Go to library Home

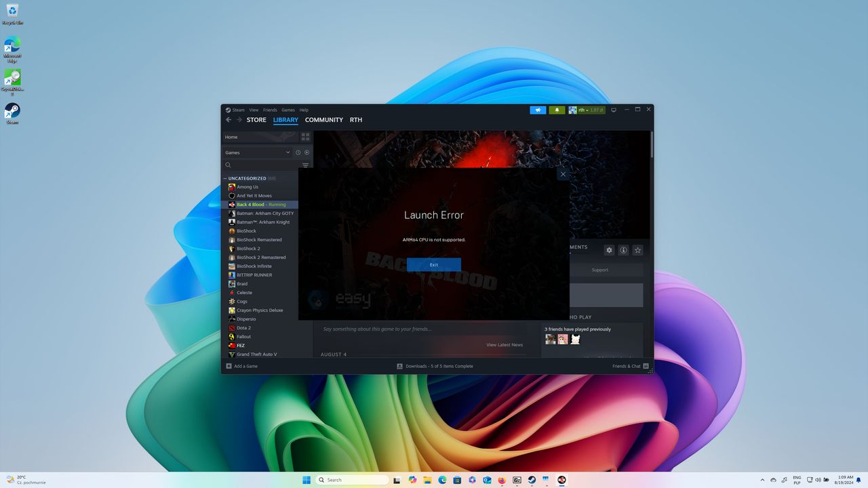[x=260, y=137]
